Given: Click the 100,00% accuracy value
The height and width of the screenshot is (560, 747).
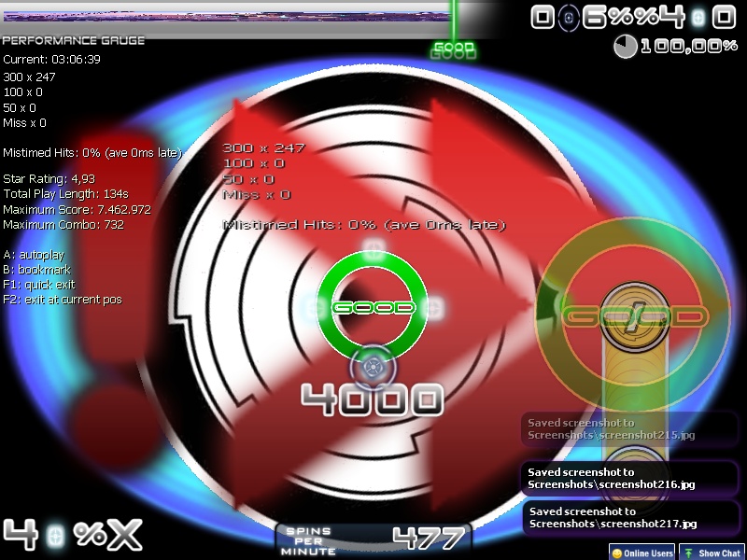Looking at the screenshot, I should point(689,46).
